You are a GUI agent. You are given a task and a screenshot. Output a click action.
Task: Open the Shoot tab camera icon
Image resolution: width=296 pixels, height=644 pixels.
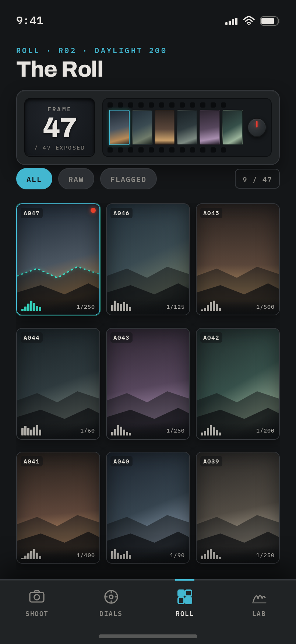pyautogui.click(x=37, y=596)
